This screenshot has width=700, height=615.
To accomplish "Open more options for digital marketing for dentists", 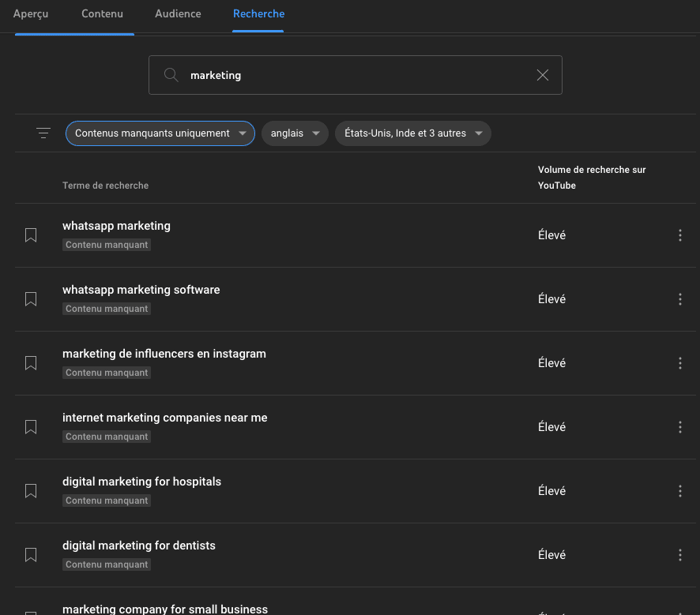I will tap(679, 555).
